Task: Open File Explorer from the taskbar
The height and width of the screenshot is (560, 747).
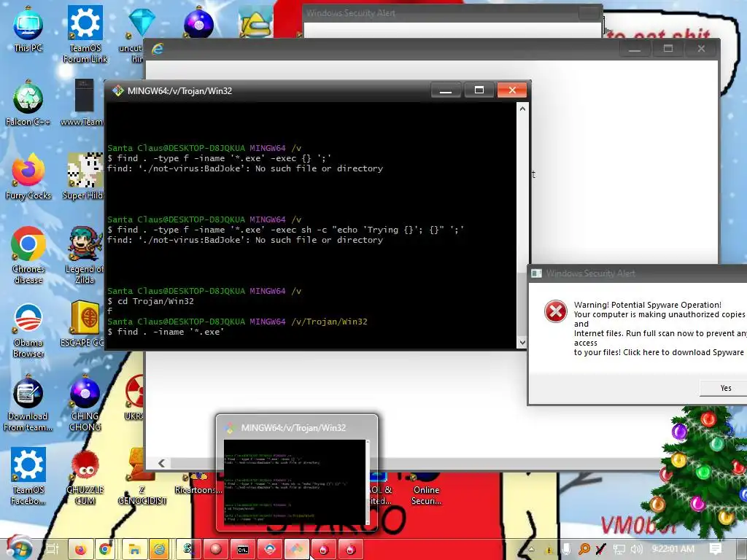Action: (x=134, y=550)
